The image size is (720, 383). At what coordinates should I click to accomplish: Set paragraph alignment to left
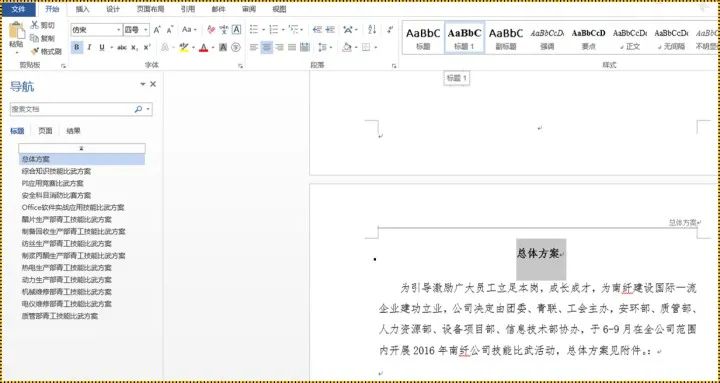coord(254,47)
